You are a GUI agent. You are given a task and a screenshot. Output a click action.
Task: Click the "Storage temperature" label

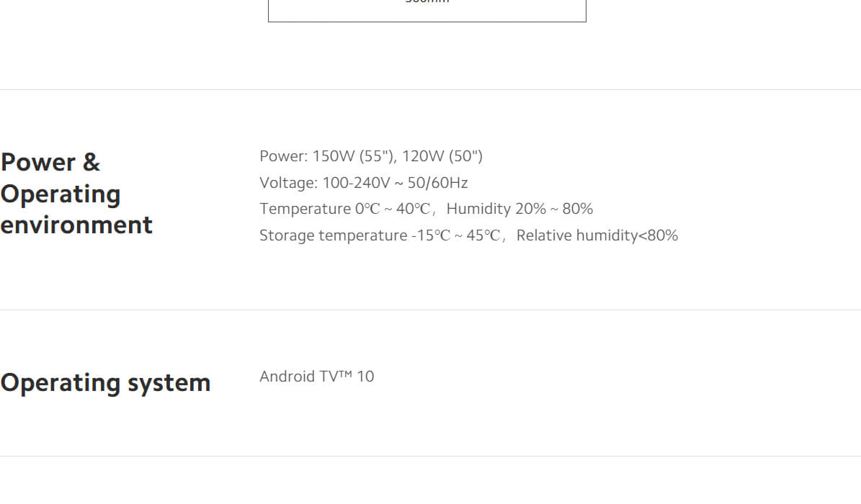tap(333, 235)
